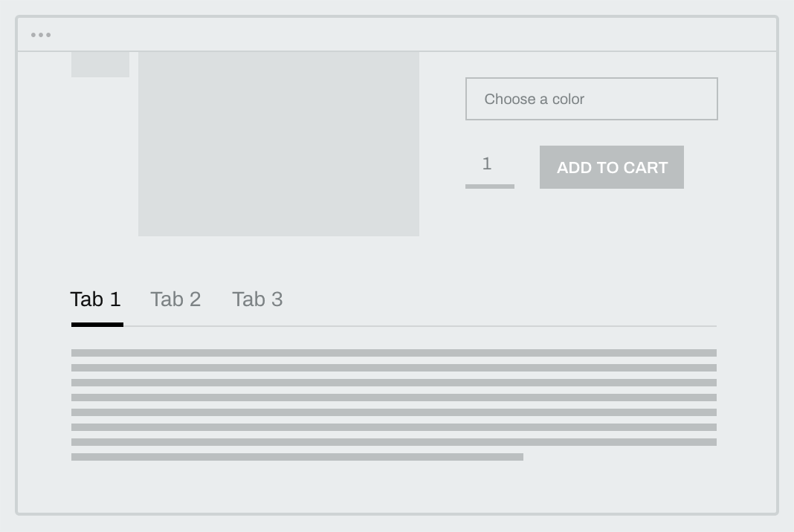
Task: Click the first line of description text
Action: [x=393, y=353]
